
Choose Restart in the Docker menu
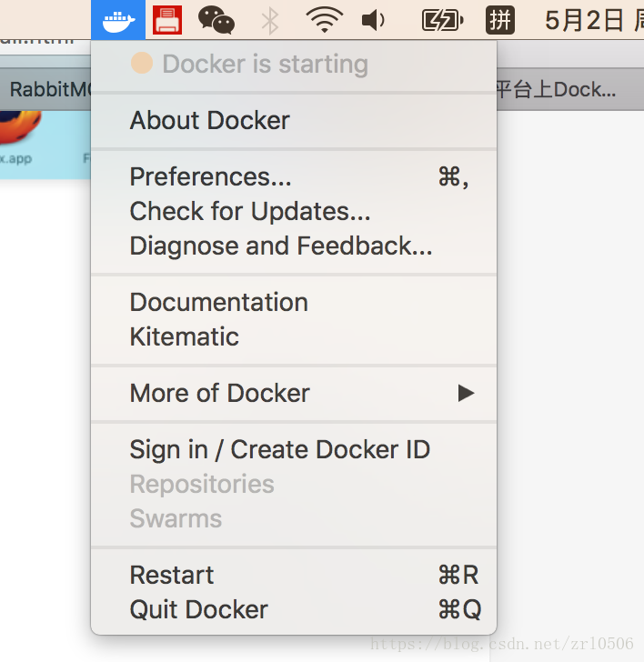point(294,575)
